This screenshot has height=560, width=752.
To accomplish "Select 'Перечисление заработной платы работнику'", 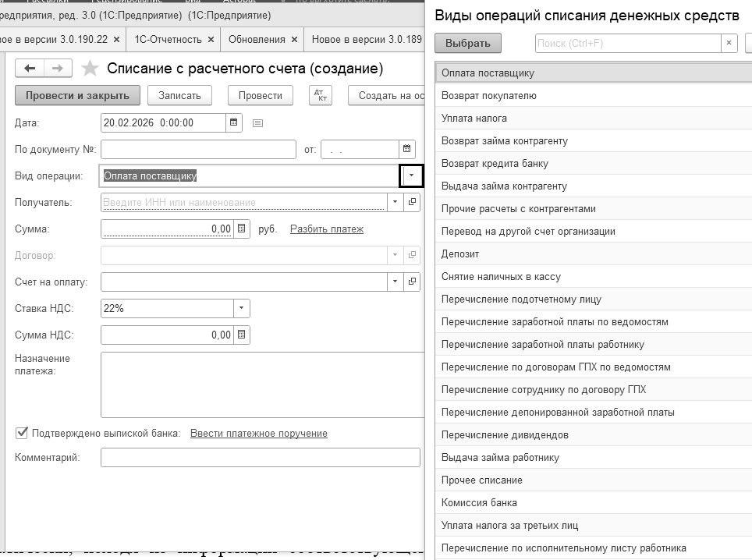I will click(594, 344).
